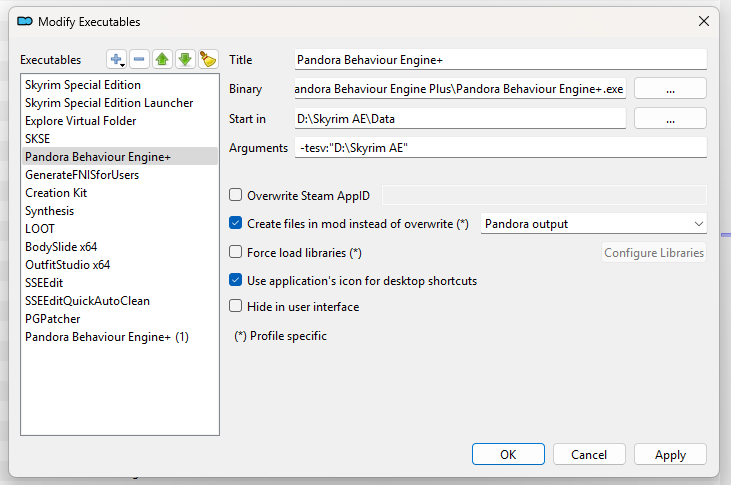731x485 pixels.
Task: Select Pandora Behaviour Engine+ (1) entry
Action: pos(120,337)
